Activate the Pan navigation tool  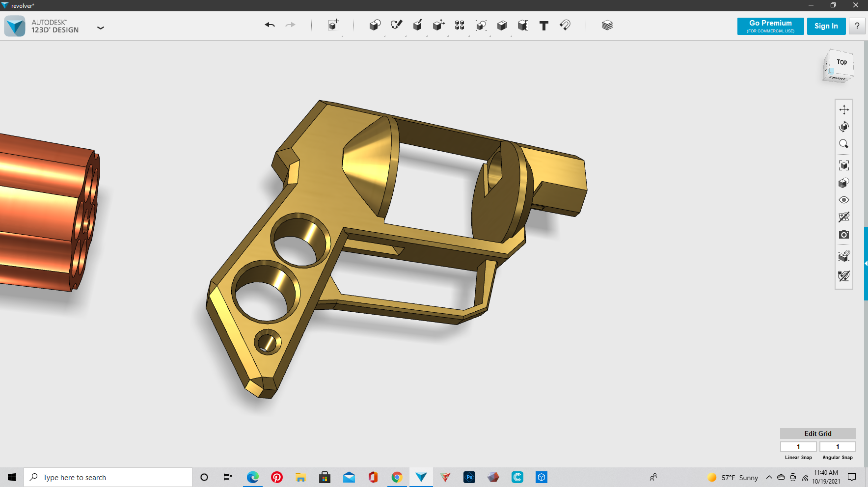(844, 109)
